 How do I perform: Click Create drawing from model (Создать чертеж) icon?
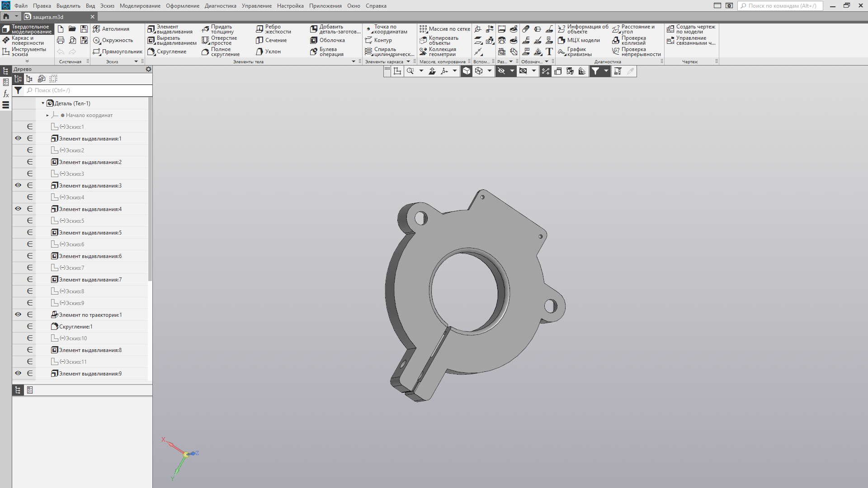pos(670,29)
